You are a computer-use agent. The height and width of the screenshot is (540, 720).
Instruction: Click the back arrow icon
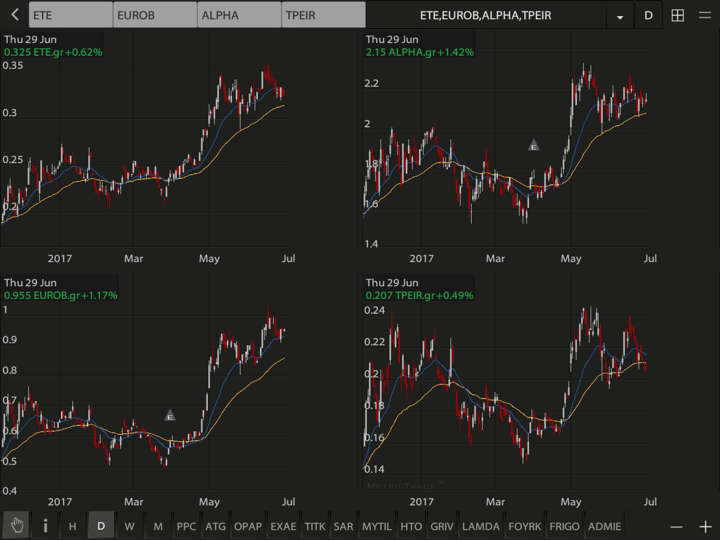(14, 15)
